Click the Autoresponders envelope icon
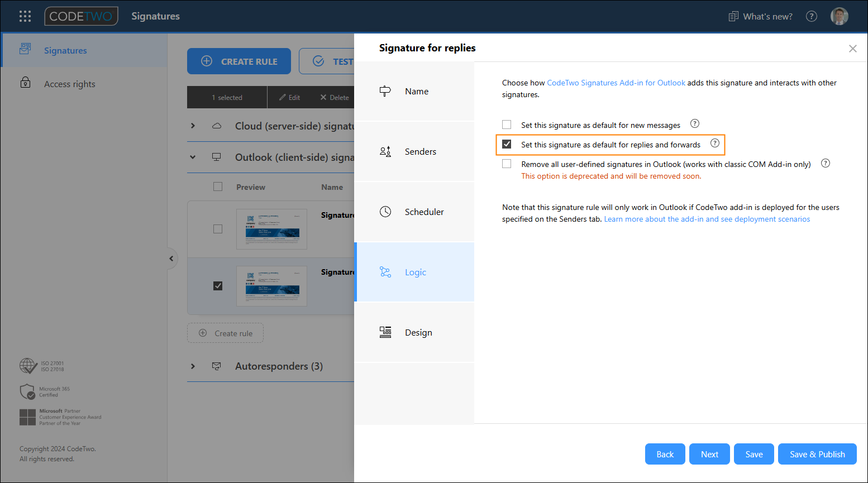This screenshot has width=868, height=483. pyautogui.click(x=217, y=366)
